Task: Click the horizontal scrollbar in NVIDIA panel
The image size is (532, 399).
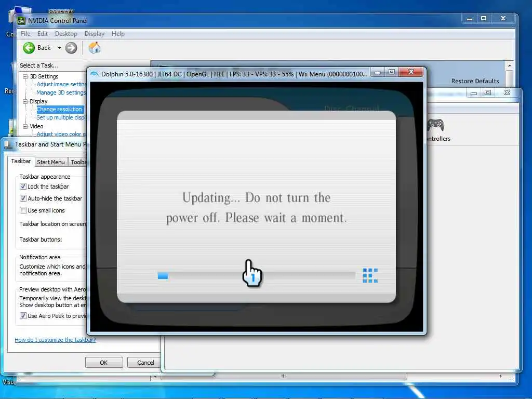Action: pyautogui.click(x=283, y=376)
